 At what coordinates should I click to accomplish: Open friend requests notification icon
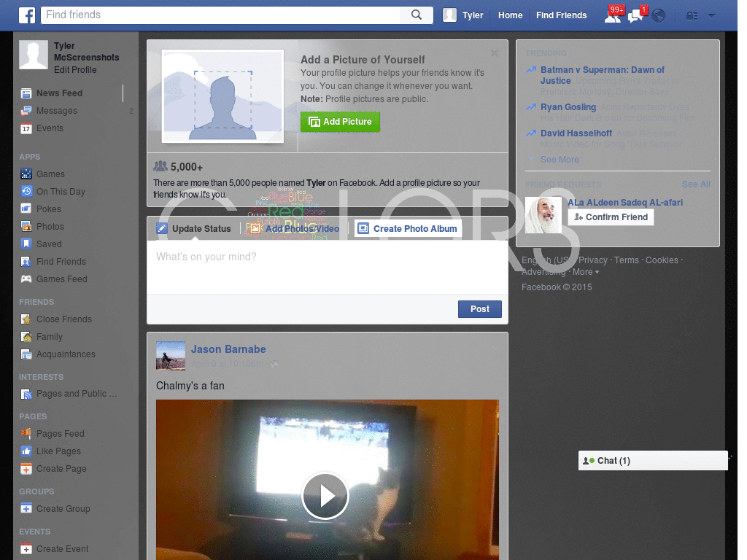pyautogui.click(x=613, y=16)
